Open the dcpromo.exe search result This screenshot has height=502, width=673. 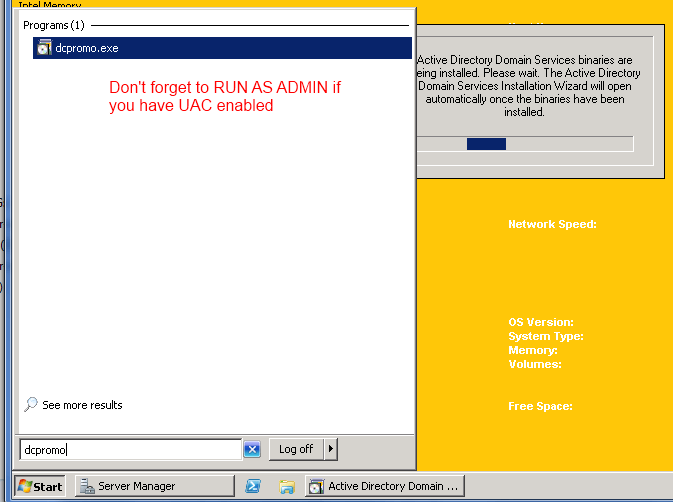pos(88,48)
